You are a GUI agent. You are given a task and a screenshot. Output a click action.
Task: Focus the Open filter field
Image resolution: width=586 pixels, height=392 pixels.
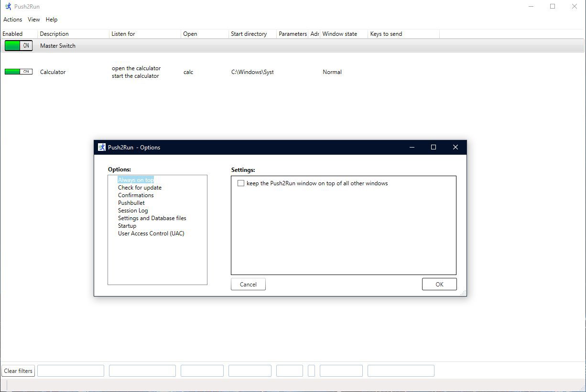pyautogui.click(x=202, y=371)
